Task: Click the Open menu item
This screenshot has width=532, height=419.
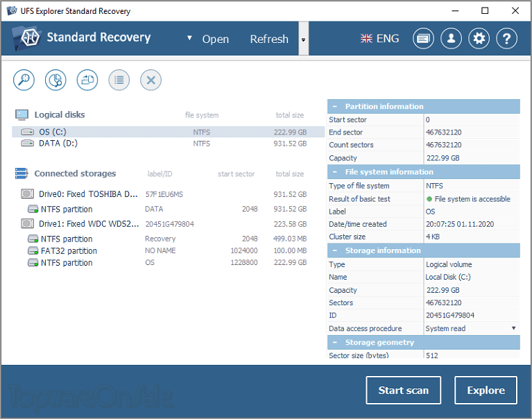Action: pyautogui.click(x=216, y=39)
